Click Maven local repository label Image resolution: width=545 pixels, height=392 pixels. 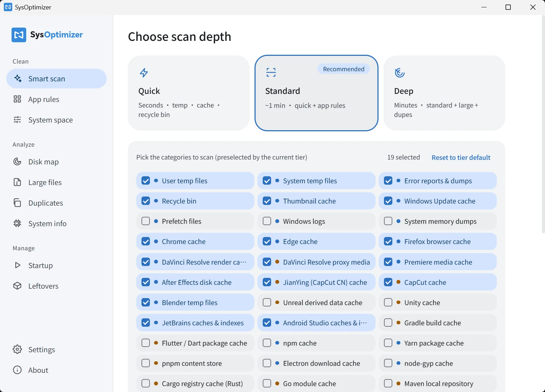coord(439,384)
